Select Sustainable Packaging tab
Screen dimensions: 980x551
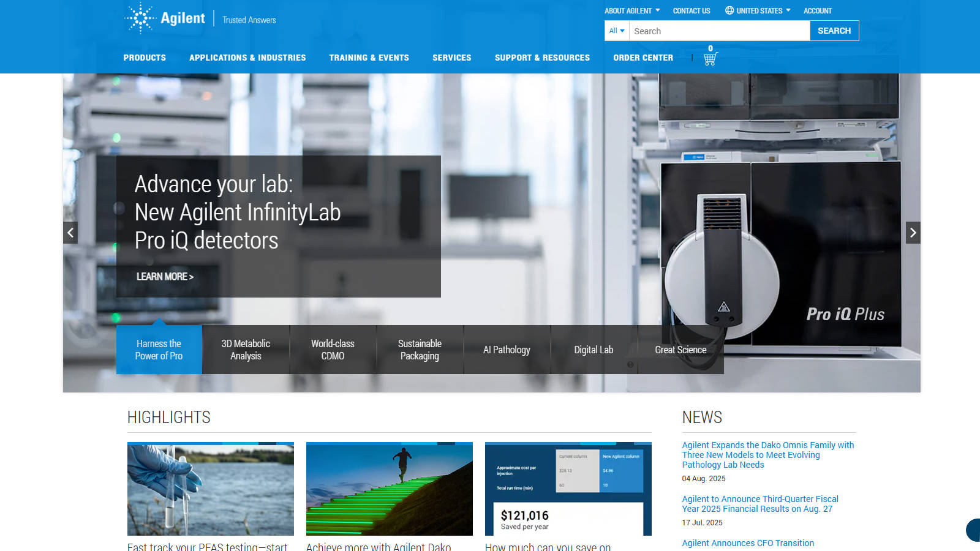[x=420, y=350]
